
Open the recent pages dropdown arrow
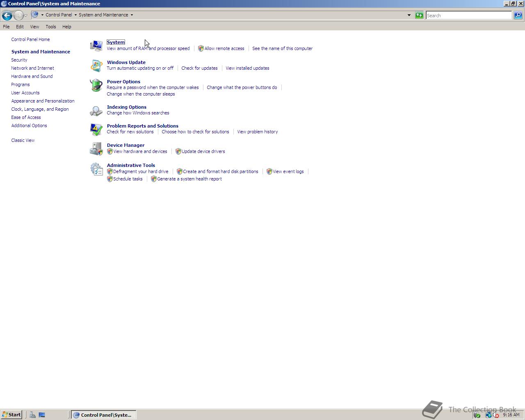point(25,16)
